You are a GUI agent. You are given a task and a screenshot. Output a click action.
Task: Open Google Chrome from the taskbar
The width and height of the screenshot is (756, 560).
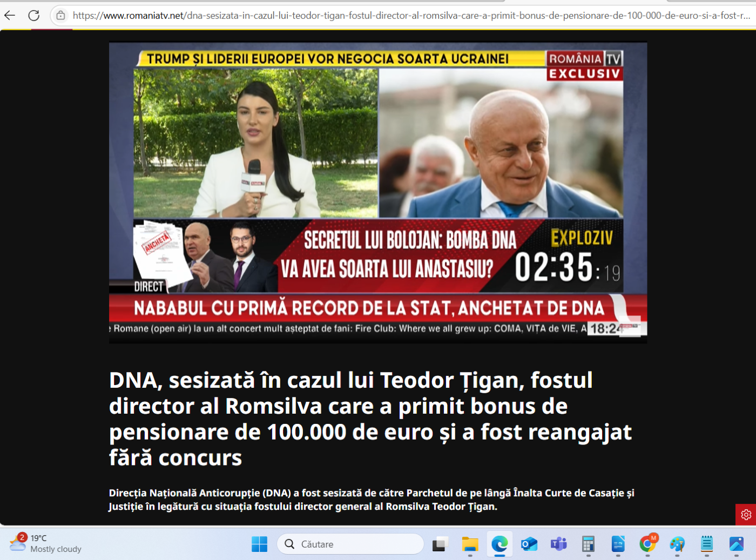(648, 544)
